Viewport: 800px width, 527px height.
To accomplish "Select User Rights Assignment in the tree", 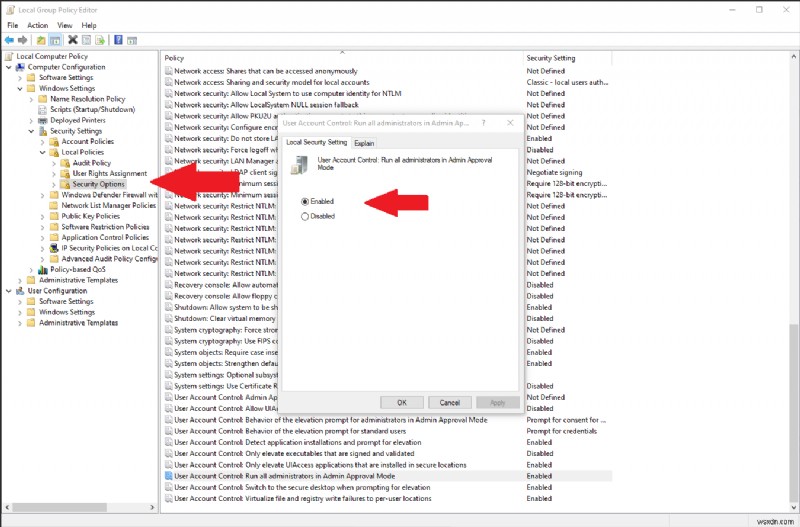I will tap(110, 173).
